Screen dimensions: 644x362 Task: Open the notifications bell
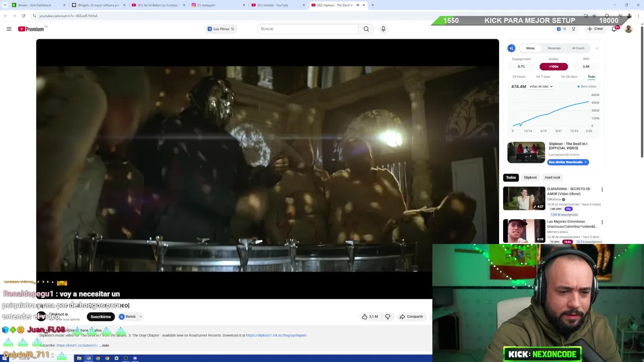click(x=614, y=29)
